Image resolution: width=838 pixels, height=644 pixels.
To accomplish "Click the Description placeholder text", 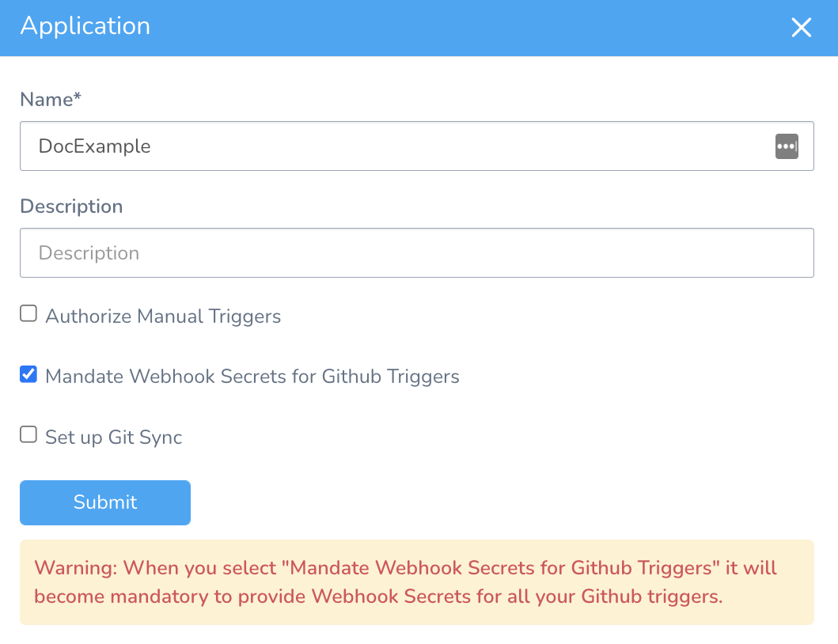I will [89, 253].
